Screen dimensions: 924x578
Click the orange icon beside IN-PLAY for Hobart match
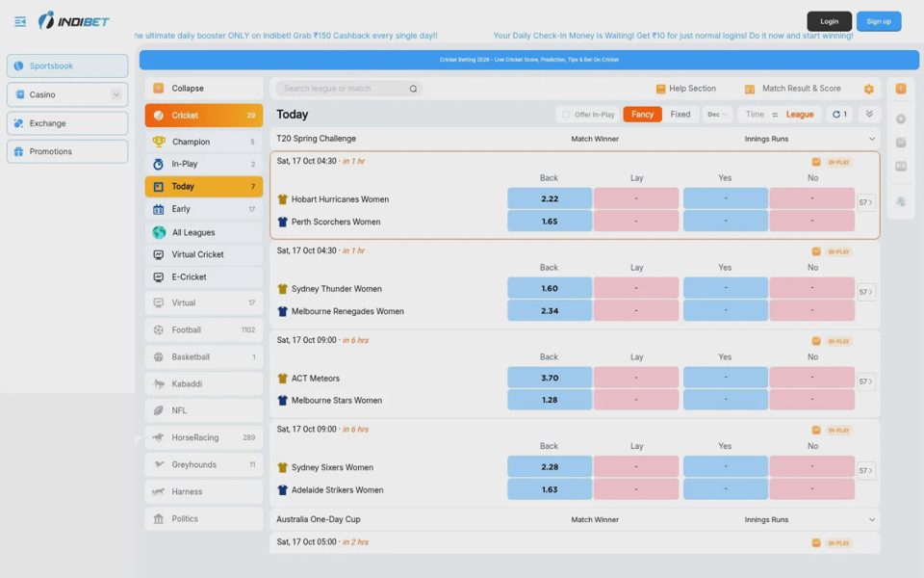(x=816, y=162)
